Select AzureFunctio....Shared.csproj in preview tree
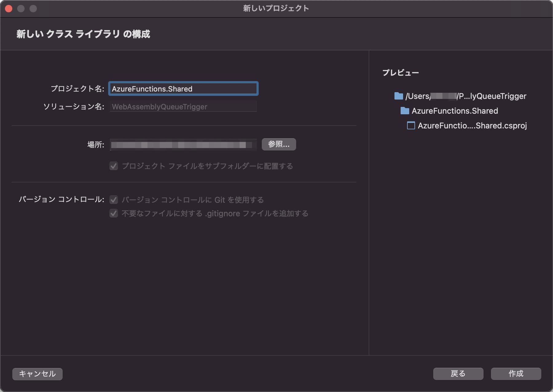 pos(472,126)
